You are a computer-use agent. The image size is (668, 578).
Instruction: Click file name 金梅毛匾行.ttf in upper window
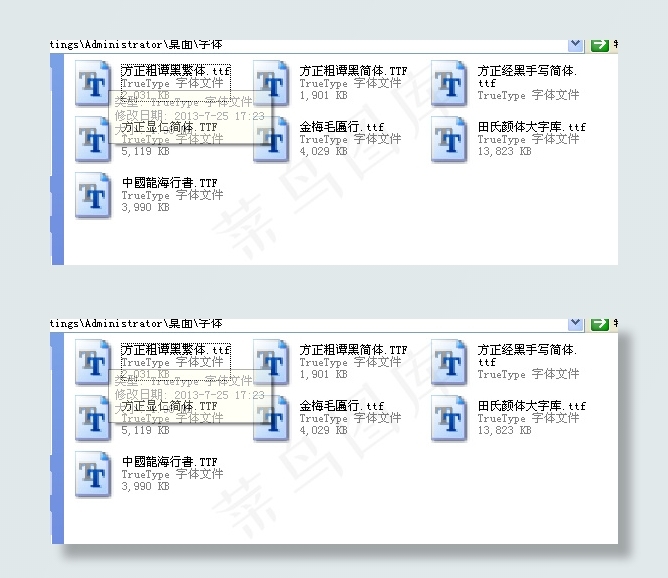point(342,127)
